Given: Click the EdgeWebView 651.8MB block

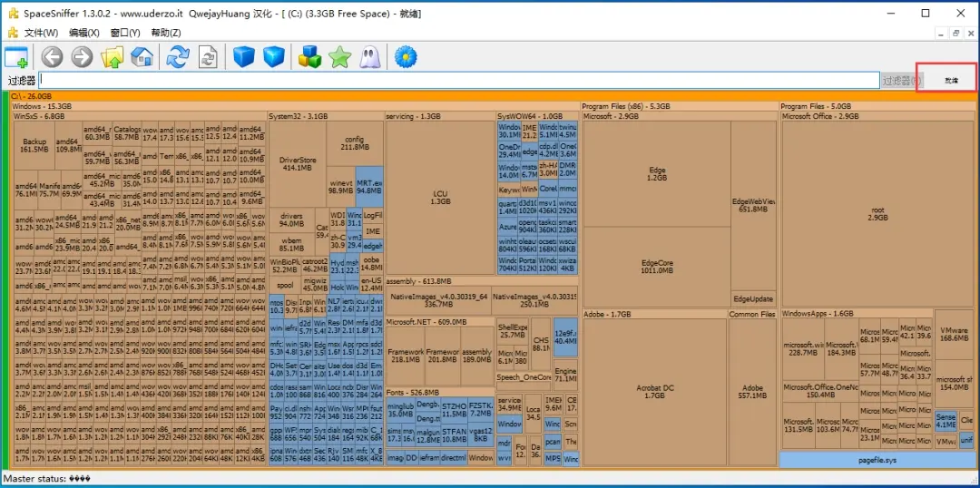Looking at the screenshot, I should coord(753,206).
